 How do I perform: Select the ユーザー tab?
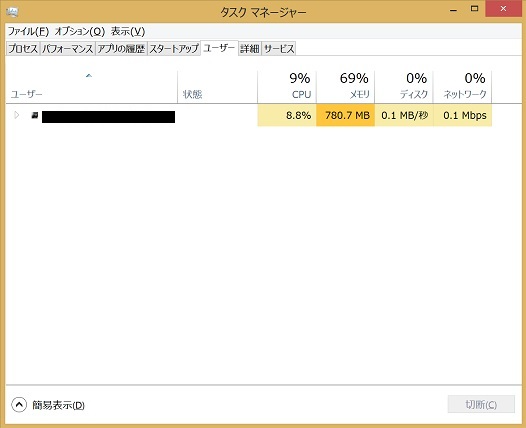click(219, 48)
